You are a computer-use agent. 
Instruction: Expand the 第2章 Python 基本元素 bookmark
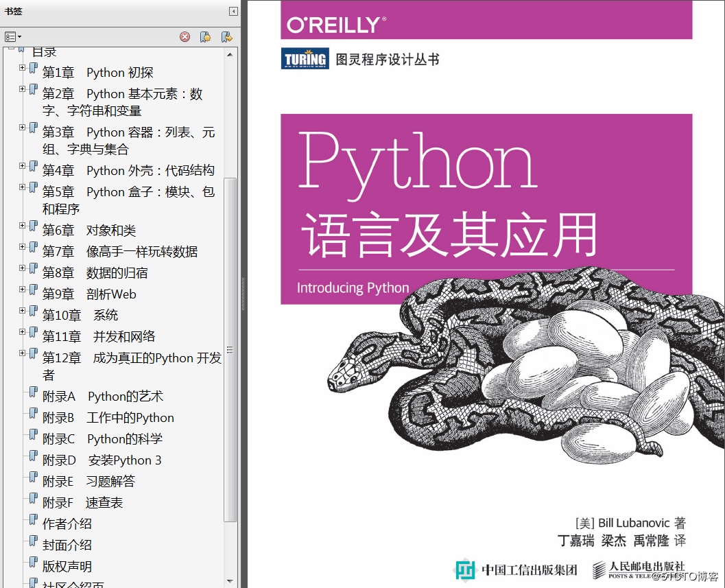click(x=22, y=89)
